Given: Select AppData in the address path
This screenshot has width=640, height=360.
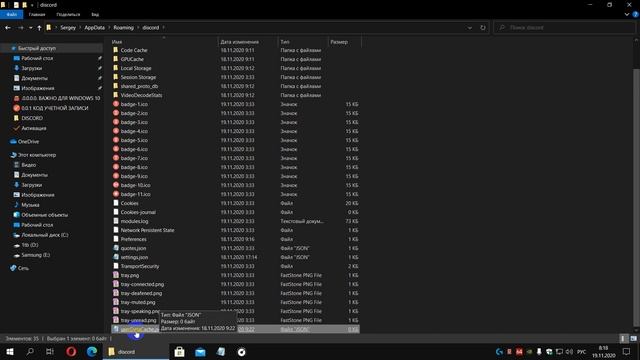Looking at the screenshot, I should click(95, 28).
